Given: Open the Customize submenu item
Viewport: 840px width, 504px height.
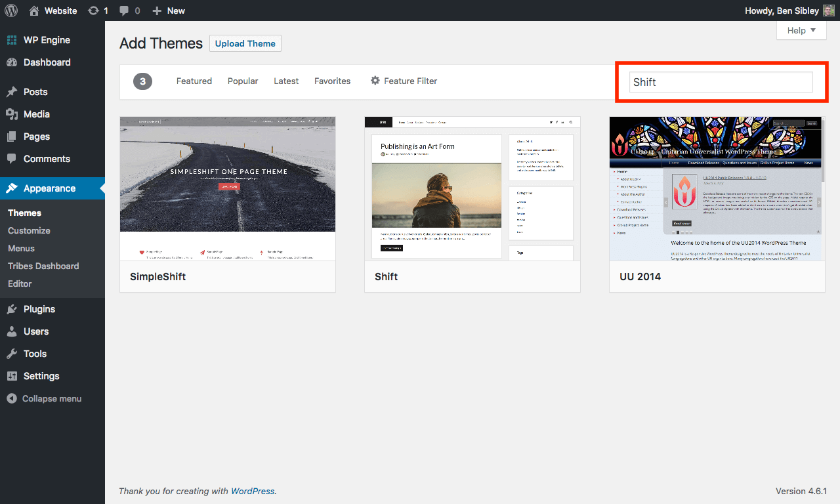Looking at the screenshot, I should pos(29,230).
